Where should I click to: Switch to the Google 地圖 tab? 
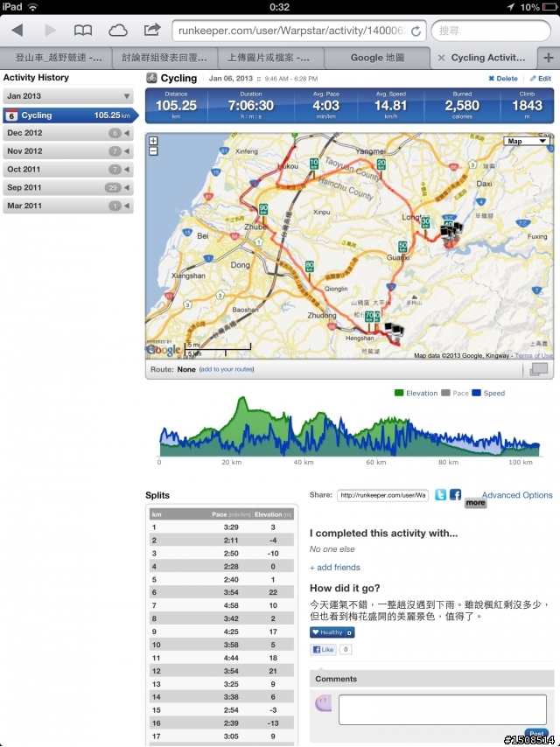377,58
